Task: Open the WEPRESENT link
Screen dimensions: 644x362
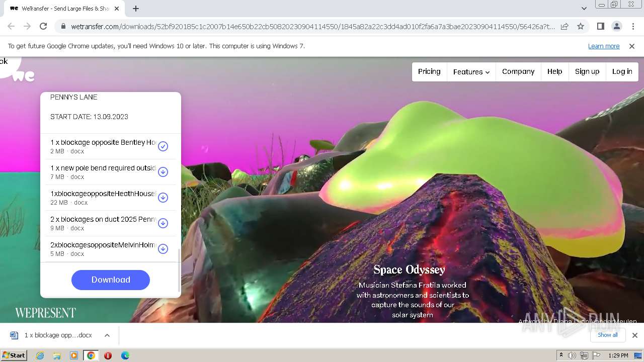Action: [x=45, y=313]
